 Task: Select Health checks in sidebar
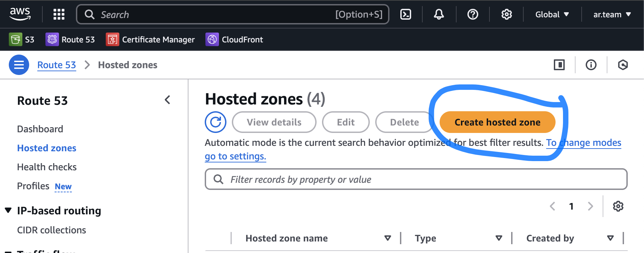(47, 167)
